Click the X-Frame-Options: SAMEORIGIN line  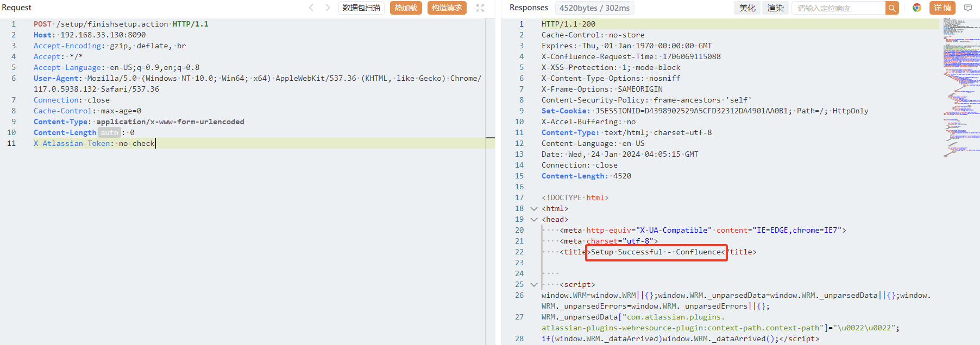coord(602,89)
